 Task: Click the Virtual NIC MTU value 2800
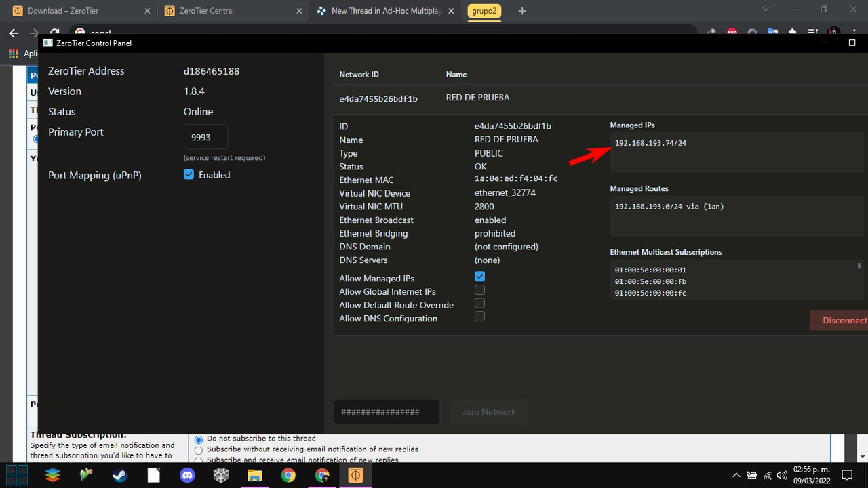484,207
